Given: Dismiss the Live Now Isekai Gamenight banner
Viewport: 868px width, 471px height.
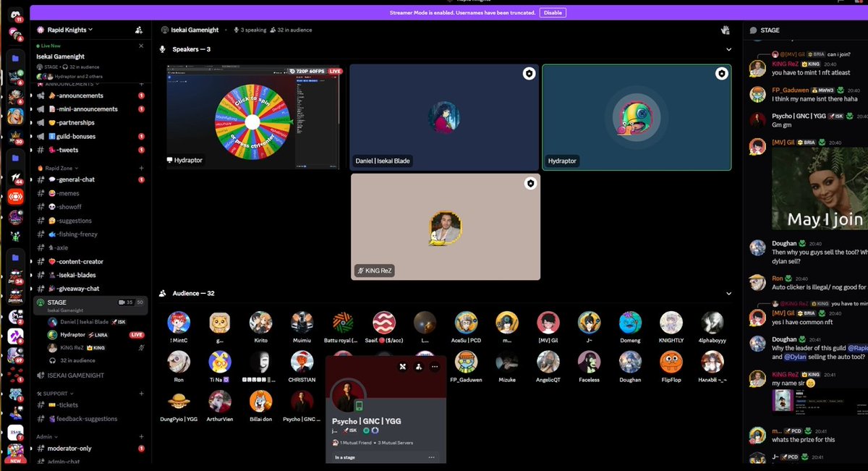Looking at the screenshot, I should pos(142,46).
